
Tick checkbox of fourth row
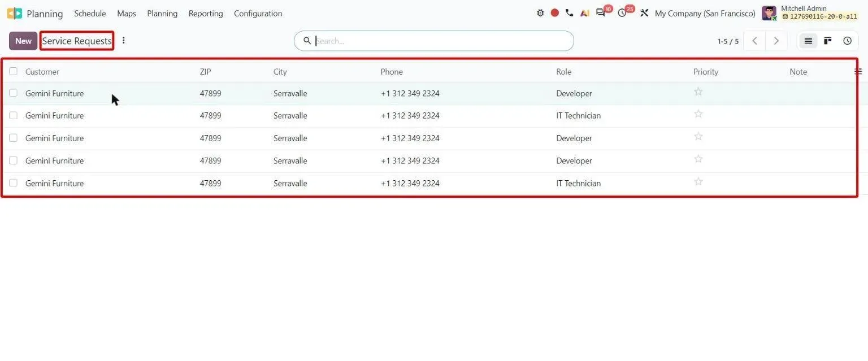tap(13, 160)
